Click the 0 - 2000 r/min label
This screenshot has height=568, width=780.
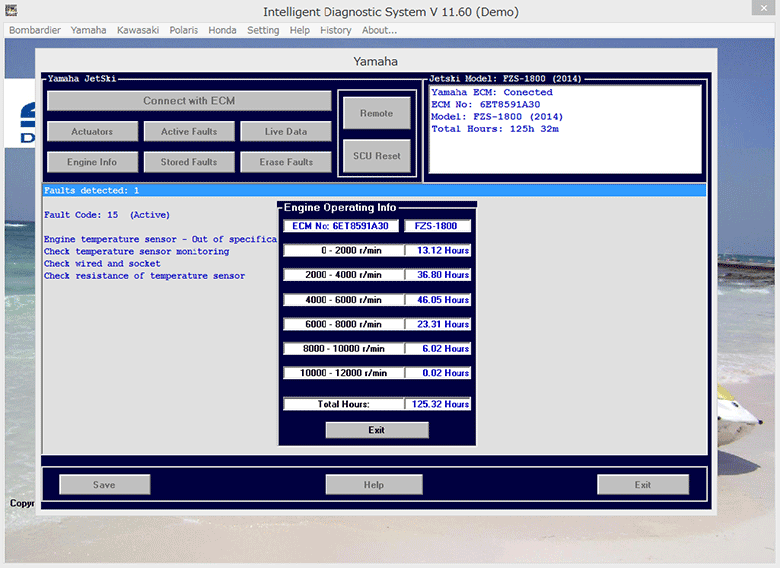click(344, 251)
